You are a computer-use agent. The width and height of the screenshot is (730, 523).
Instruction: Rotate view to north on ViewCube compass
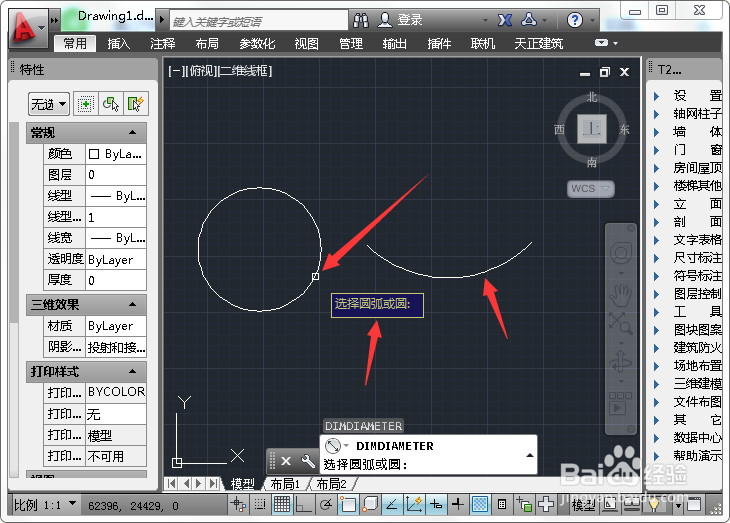pyautogui.click(x=592, y=97)
